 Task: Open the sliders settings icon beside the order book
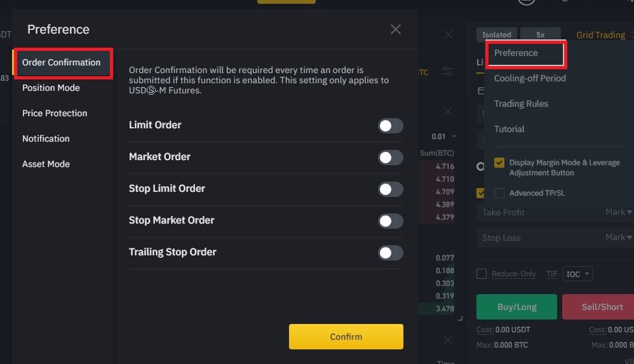[x=447, y=71]
